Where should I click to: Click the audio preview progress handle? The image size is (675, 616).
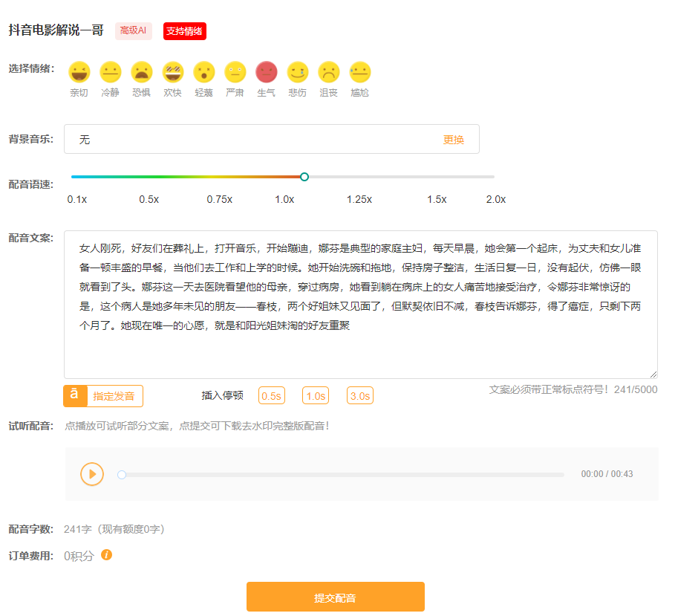[122, 474]
